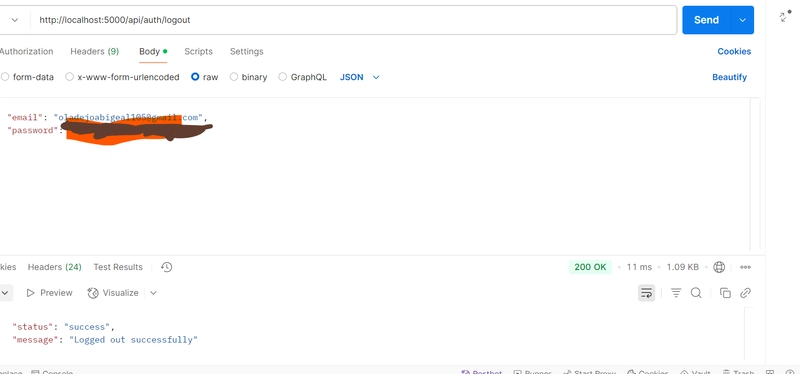The height and width of the screenshot is (374, 800).
Task: Click the "success" value in response
Action: point(87,327)
